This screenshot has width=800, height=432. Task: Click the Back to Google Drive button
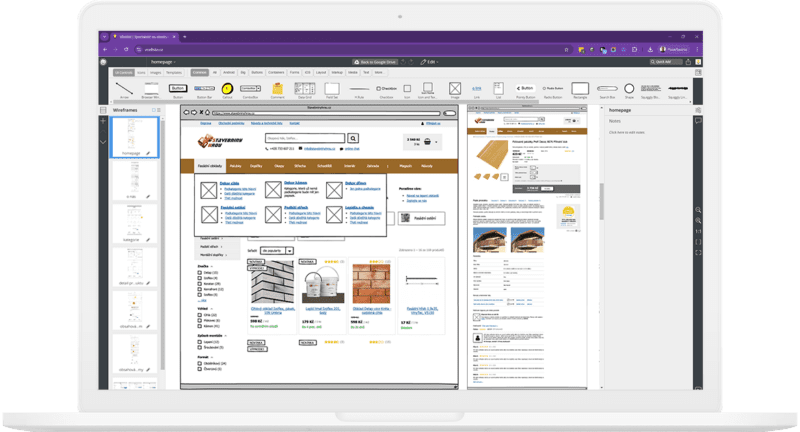[x=376, y=61]
